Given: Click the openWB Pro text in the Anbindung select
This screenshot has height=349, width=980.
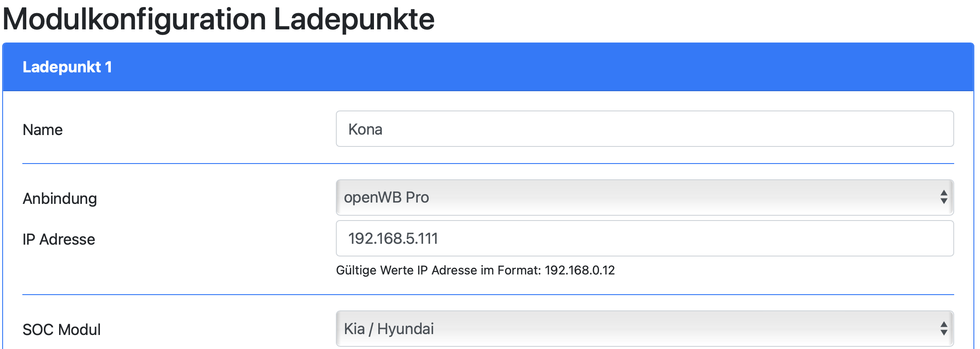Looking at the screenshot, I should click(386, 197).
